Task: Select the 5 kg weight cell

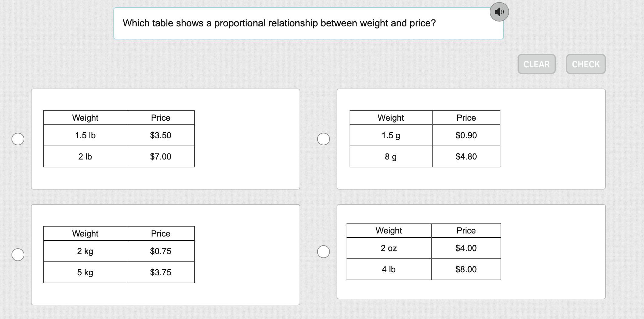Action: tap(85, 272)
